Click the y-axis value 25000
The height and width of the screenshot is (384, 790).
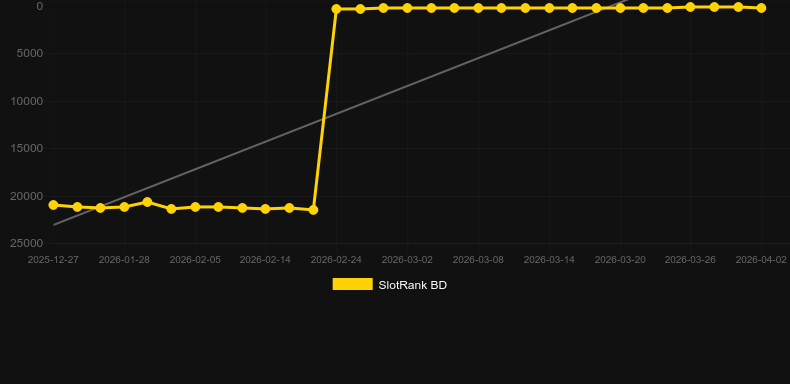point(27,243)
